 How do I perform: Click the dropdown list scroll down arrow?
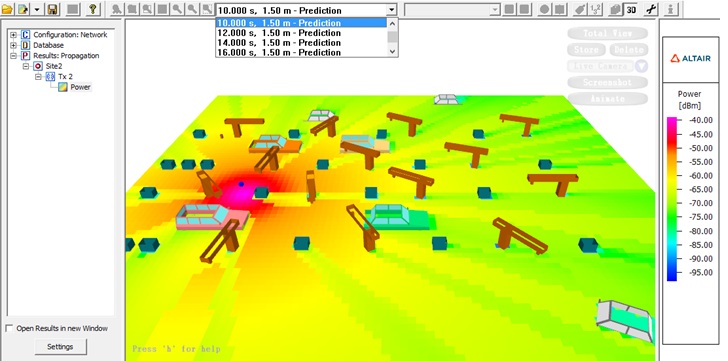pyautogui.click(x=392, y=52)
